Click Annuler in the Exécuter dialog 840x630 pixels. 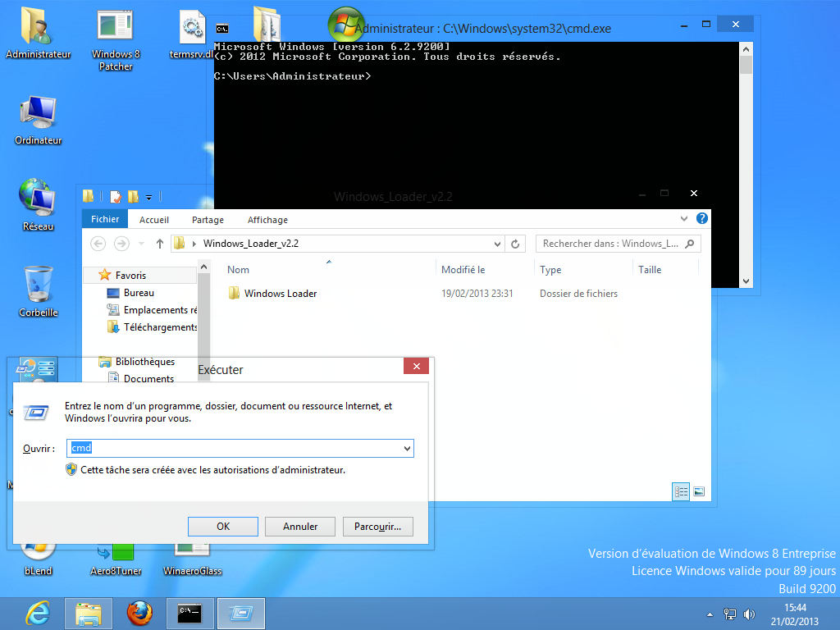click(300, 527)
